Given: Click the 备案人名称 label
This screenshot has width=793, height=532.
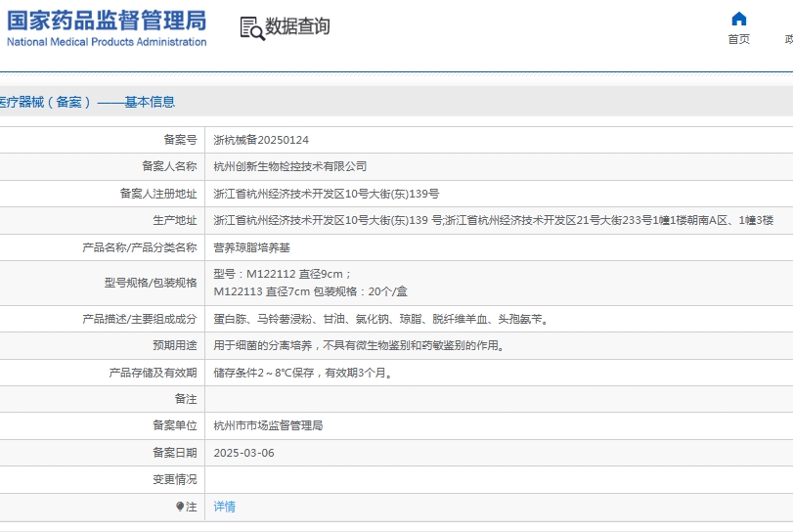Looking at the screenshot, I should point(169,166).
